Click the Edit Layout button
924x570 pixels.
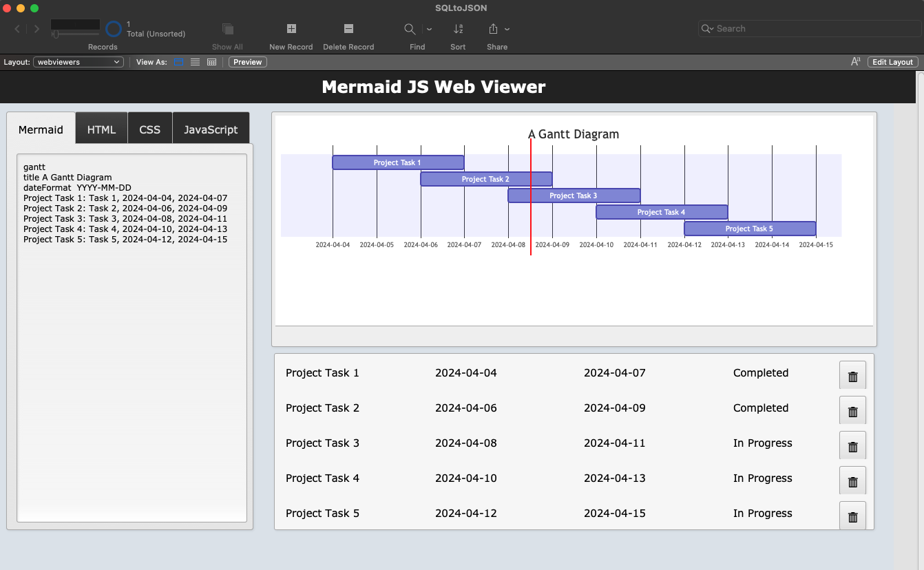click(x=892, y=62)
